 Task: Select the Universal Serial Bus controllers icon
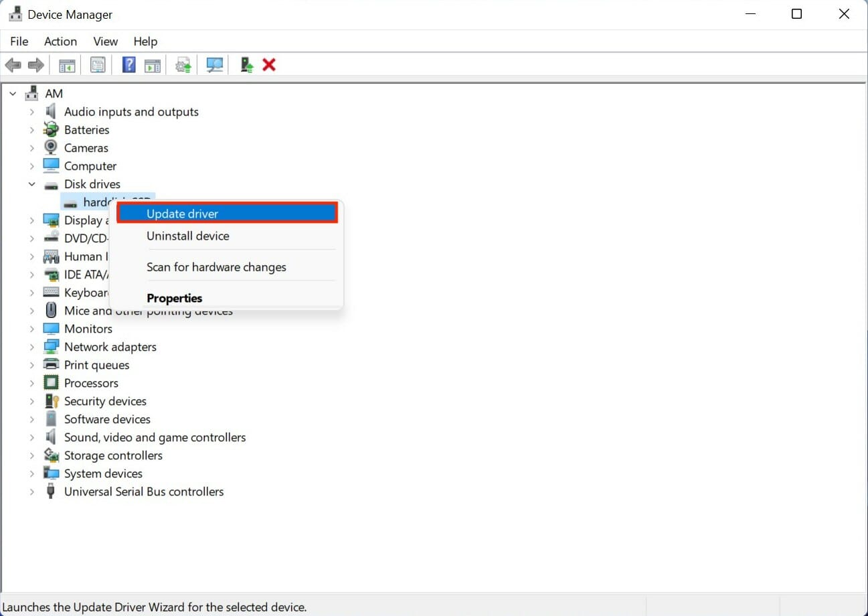point(51,491)
